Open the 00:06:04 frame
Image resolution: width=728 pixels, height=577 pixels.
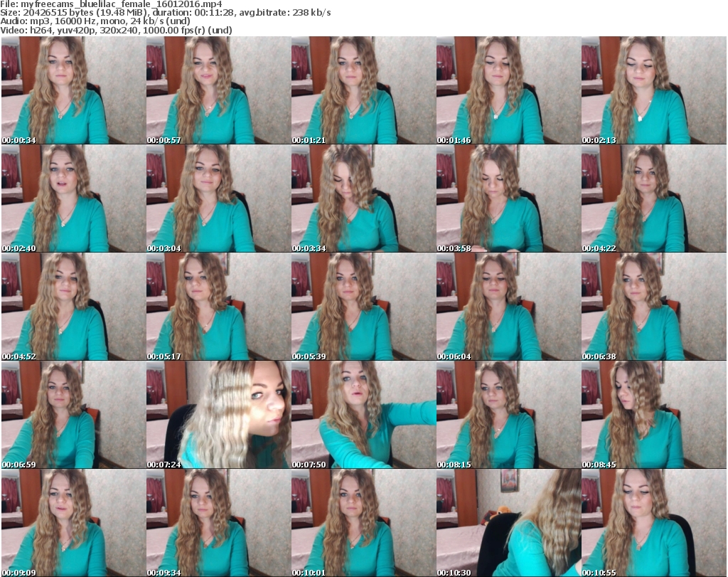[508, 307]
